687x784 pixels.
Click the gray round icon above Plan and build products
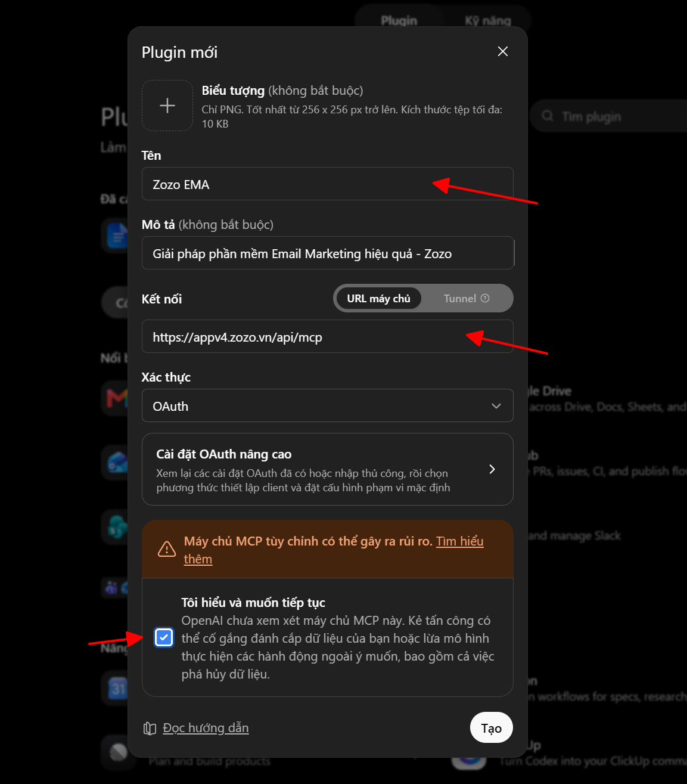click(118, 752)
